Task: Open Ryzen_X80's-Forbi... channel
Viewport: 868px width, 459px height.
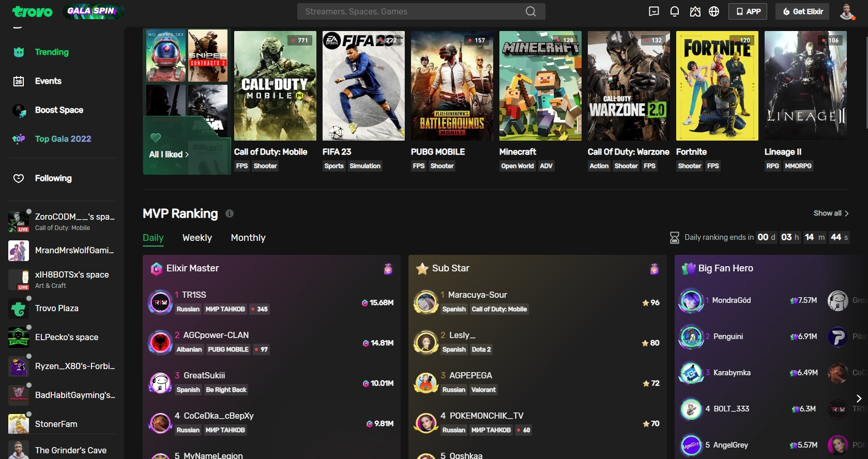Action: [x=62, y=366]
